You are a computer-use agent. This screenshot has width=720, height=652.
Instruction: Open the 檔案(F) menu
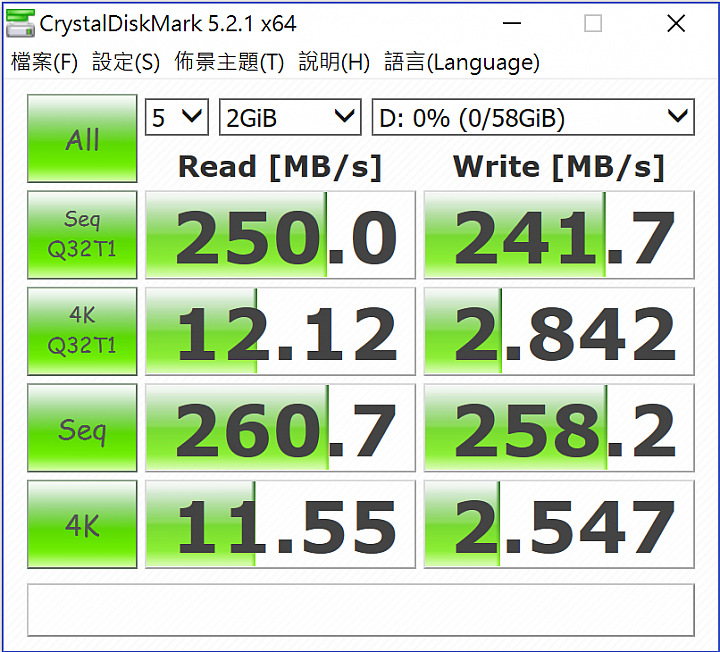coord(44,62)
